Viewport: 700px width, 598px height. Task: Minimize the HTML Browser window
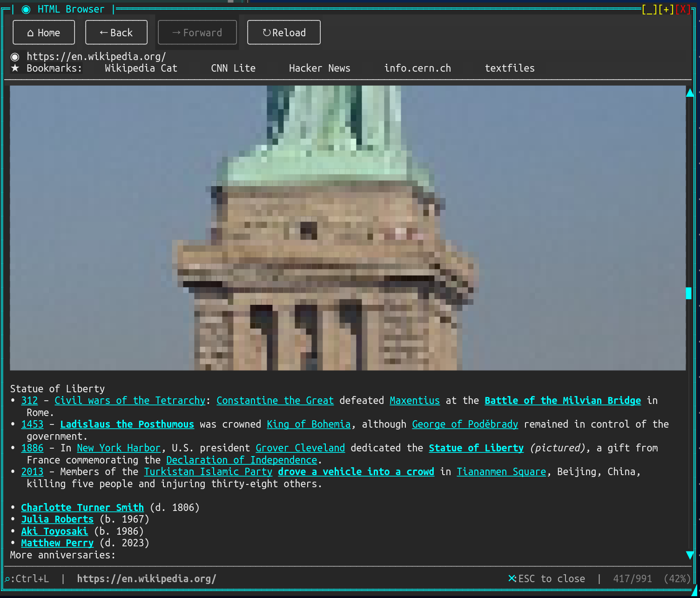click(x=650, y=9)
